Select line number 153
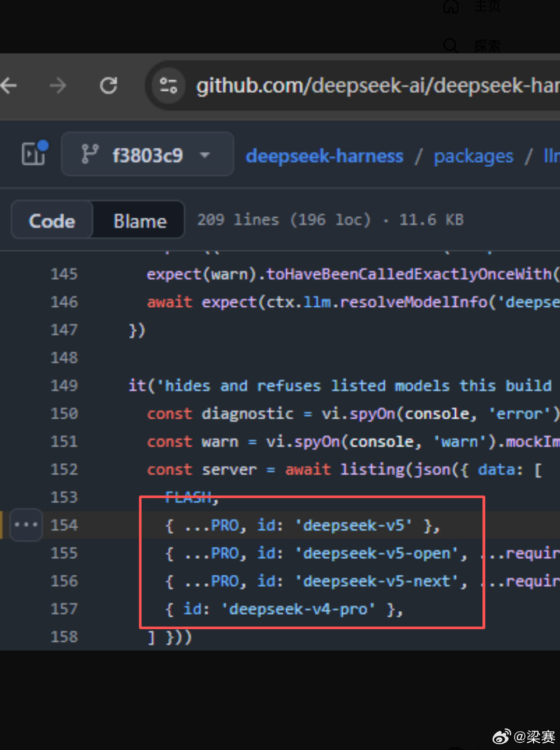 tap(64, 498)
